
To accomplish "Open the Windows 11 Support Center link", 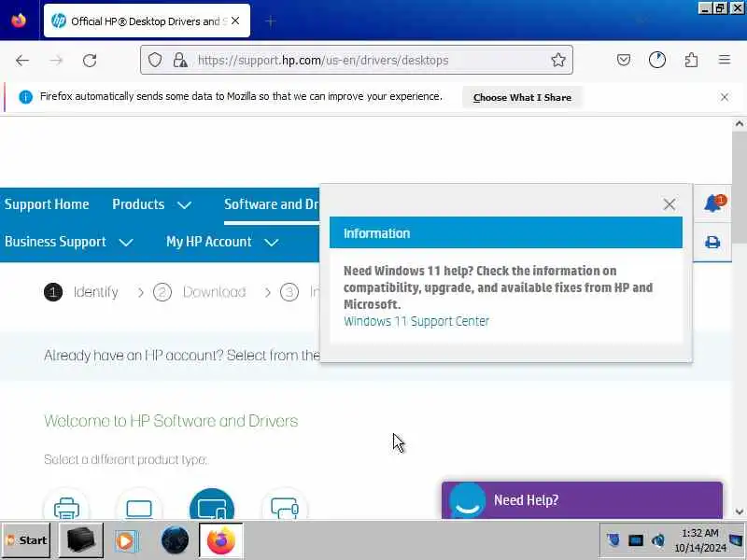I will coord(416,321).
